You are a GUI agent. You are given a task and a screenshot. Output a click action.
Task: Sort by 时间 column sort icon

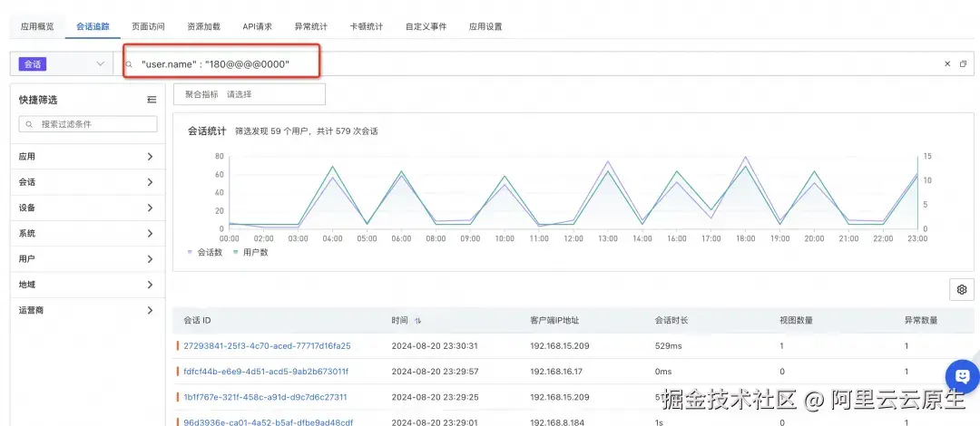pyautogui.click(x=417, y=321)
